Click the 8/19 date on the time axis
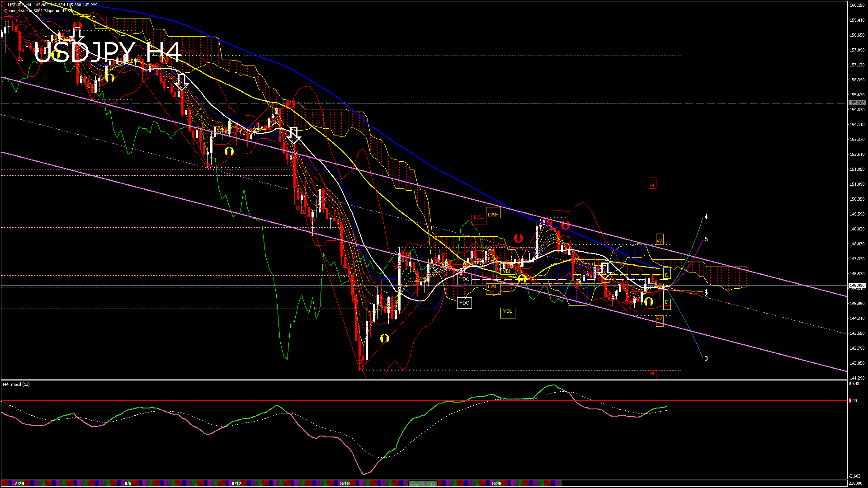Viewport: 868px width, 488px height. point(345,483)
